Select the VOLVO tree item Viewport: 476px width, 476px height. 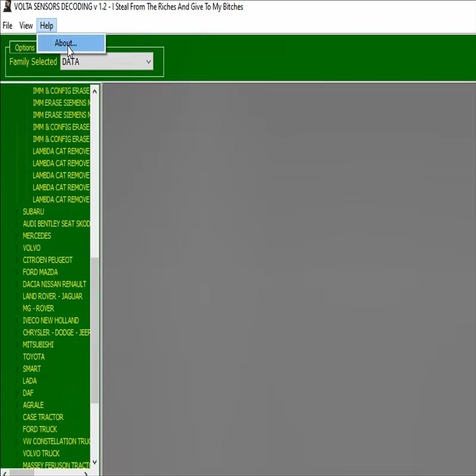click(x=32, y=248)
